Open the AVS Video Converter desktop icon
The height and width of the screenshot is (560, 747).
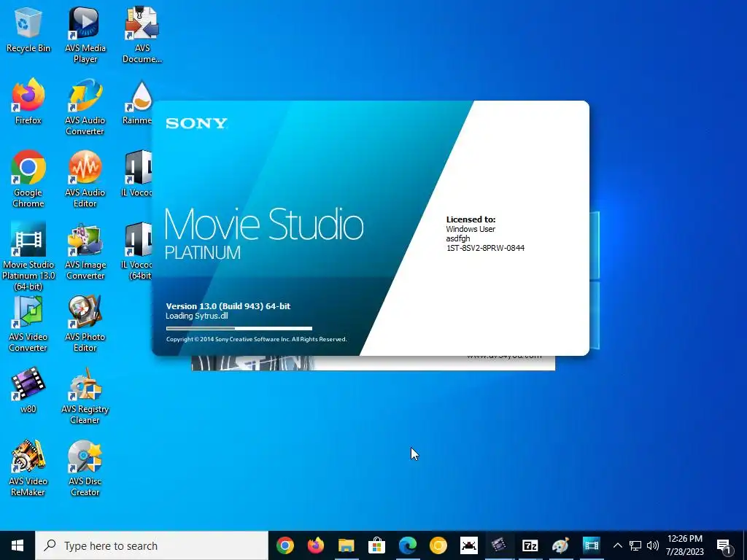click(x=28, y=324)
